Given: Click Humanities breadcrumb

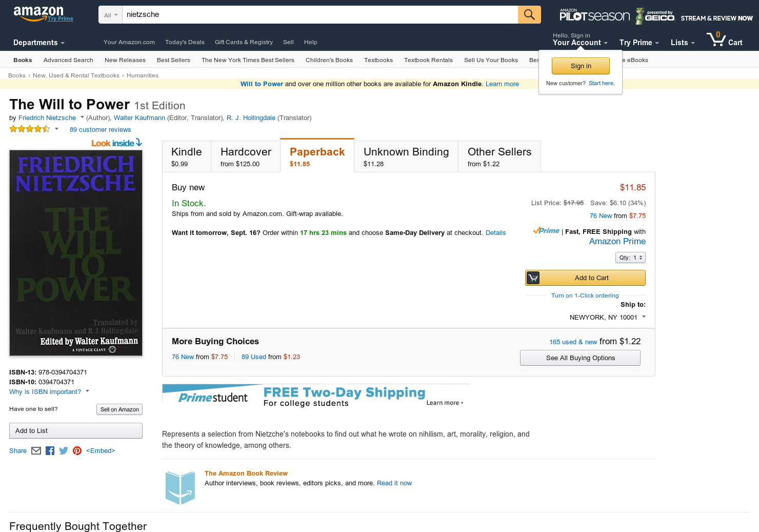Looking at the screenshot, I should click(143, 75).
